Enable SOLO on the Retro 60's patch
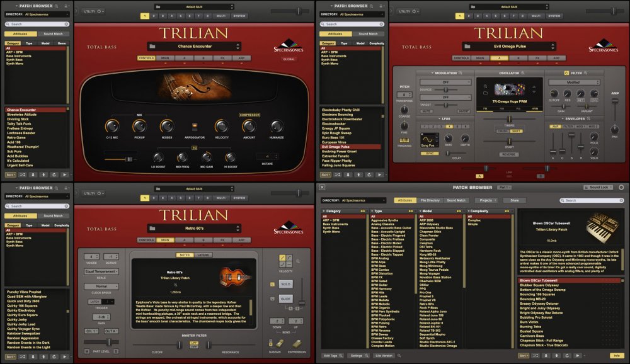 coord(285,283)
